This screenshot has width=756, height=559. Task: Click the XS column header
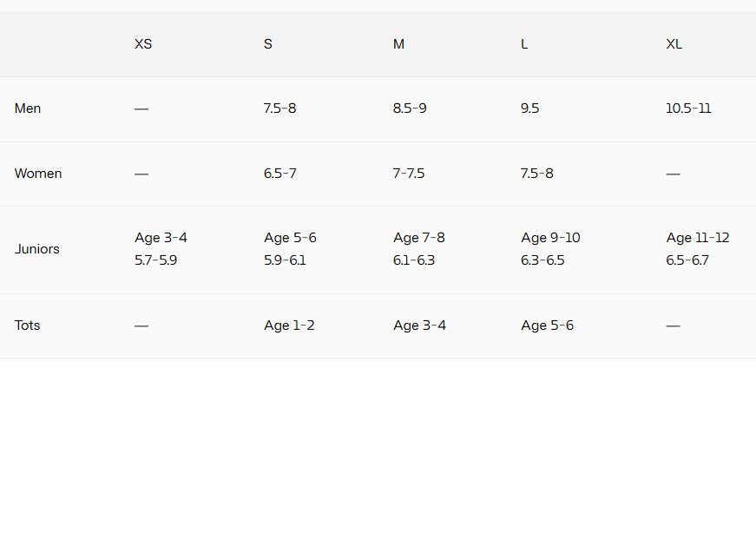[143, 44]
